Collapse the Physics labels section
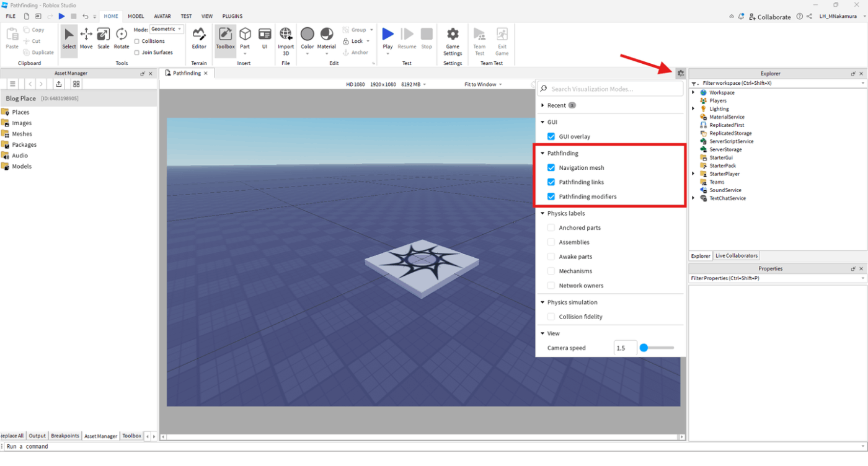This screenshot has width=868, height=466. (x=542, y=213)
